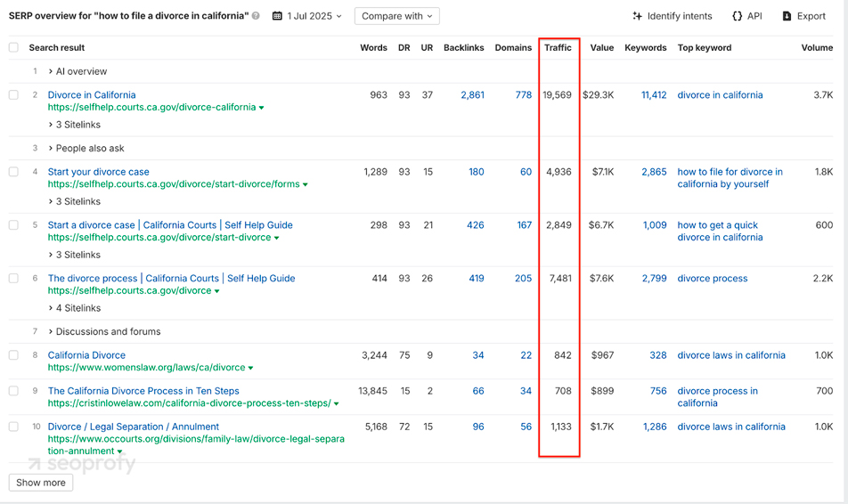Click backlinks count 2,861
The image size is (848, 504).
tap(473, 94)
